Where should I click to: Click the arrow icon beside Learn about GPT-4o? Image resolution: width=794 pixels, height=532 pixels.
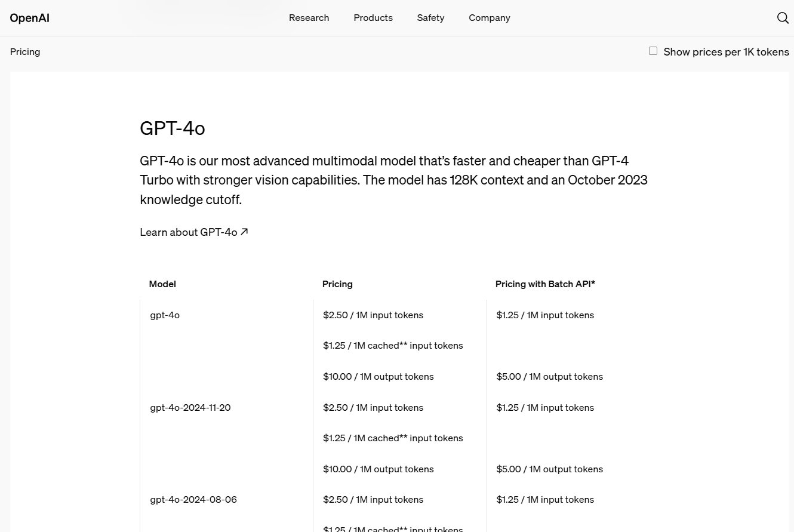pyautogui.click(x=244, y=232)
